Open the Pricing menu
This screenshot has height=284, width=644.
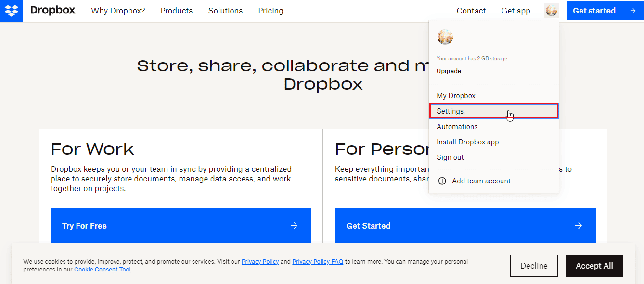pos(270,11)
